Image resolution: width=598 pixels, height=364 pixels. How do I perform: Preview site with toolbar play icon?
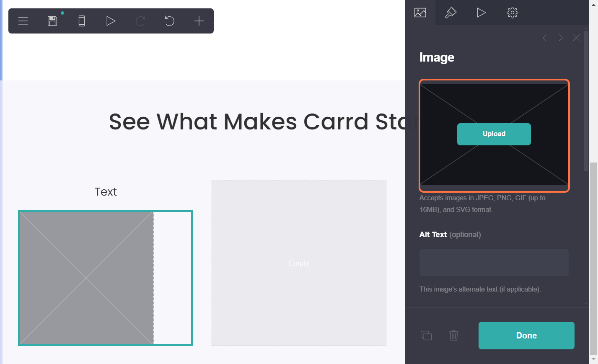tap(111, 21)
